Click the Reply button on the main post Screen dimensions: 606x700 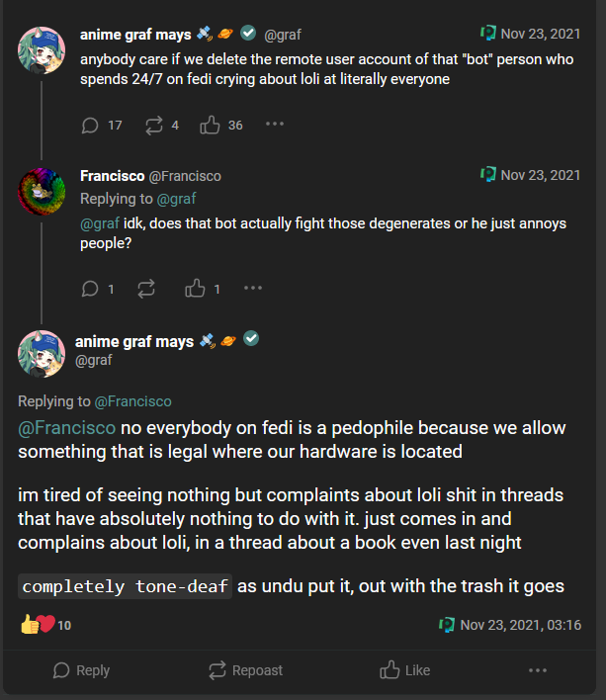80,670
